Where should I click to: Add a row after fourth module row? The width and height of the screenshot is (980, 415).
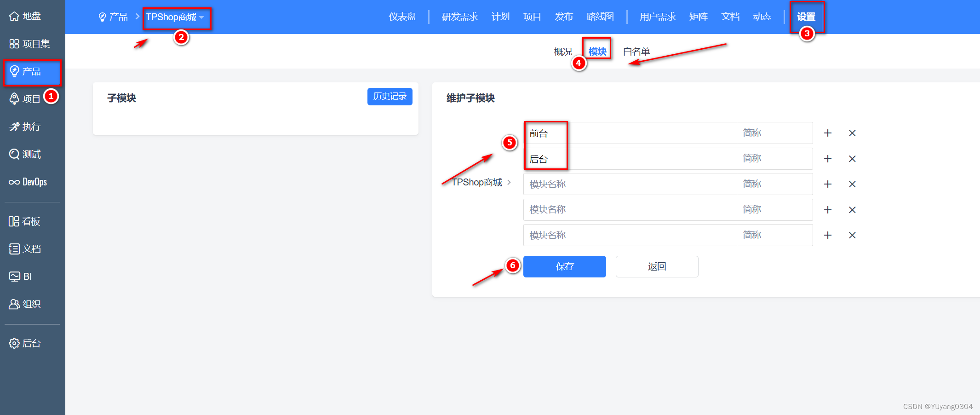tap(828, 210)
